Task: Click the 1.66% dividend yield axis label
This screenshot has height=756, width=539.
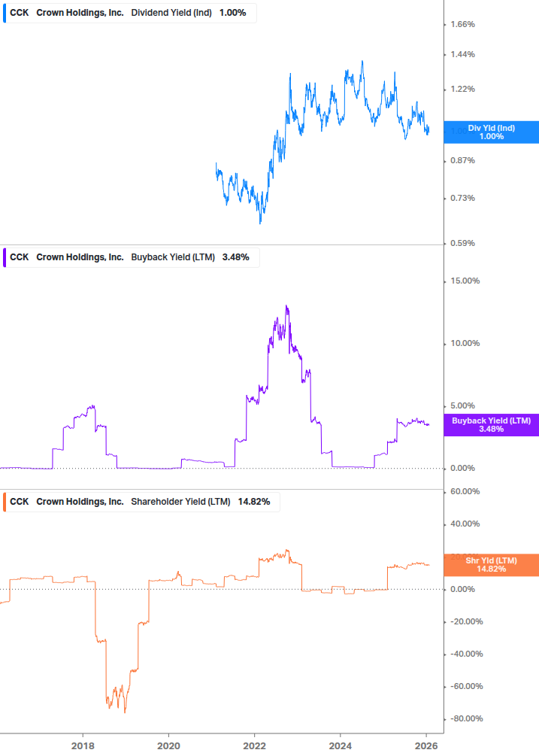Action: coord(462,25)
